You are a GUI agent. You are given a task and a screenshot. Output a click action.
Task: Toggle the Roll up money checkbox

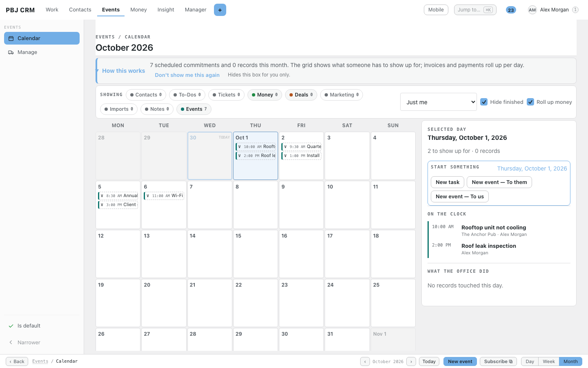[x=530, y=102]
